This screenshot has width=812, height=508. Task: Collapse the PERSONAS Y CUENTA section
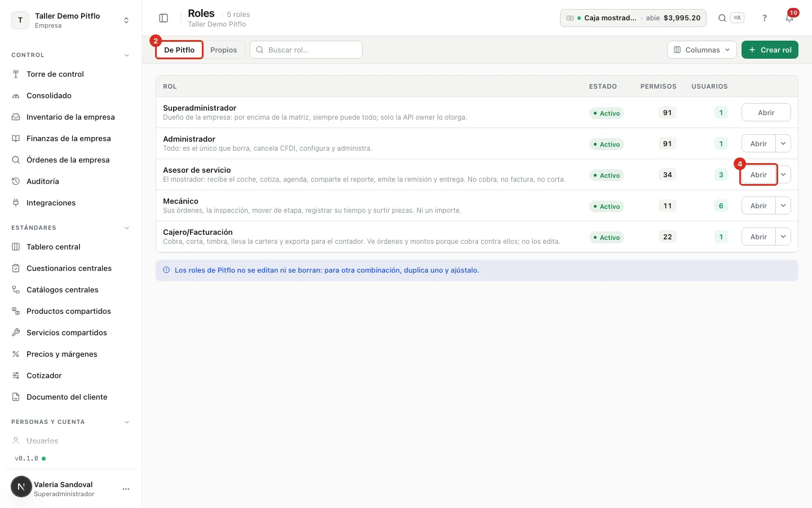[127, 422]
